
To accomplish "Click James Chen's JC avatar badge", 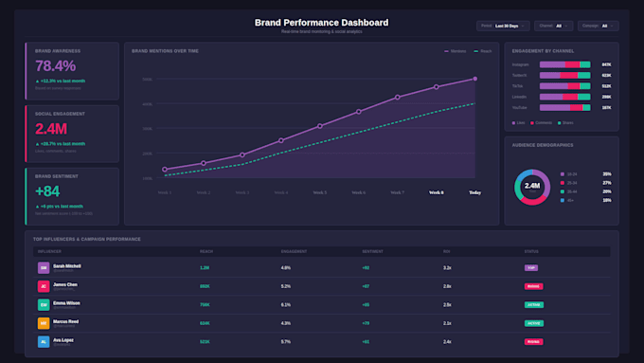I will [x=44, y=286].
